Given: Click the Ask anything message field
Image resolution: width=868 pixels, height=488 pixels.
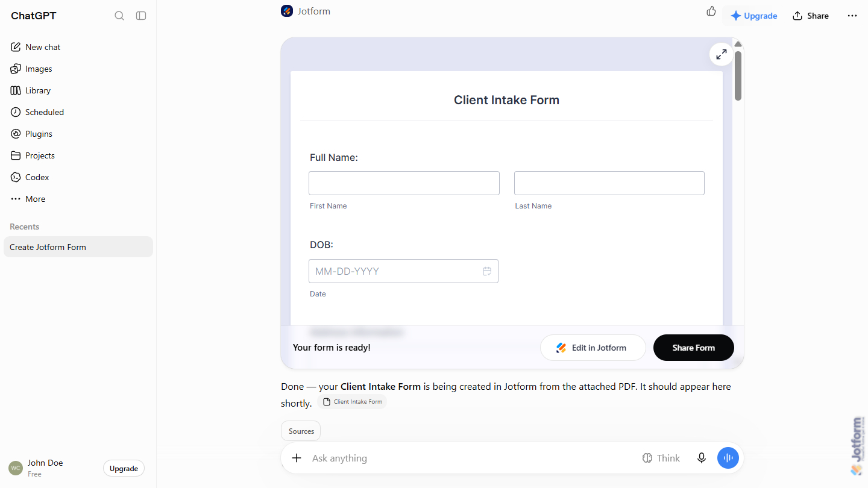Looking at the screenshot, I should coord(470,458).
